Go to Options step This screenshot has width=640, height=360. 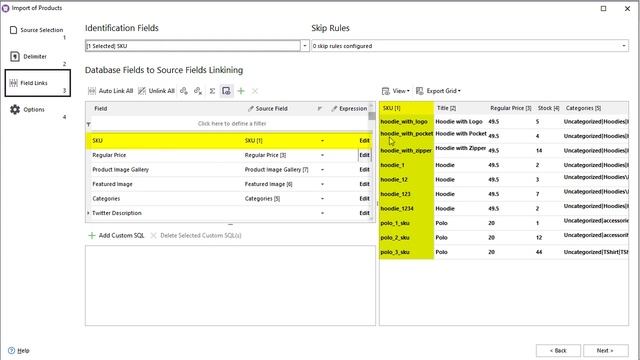coord(38,110)
